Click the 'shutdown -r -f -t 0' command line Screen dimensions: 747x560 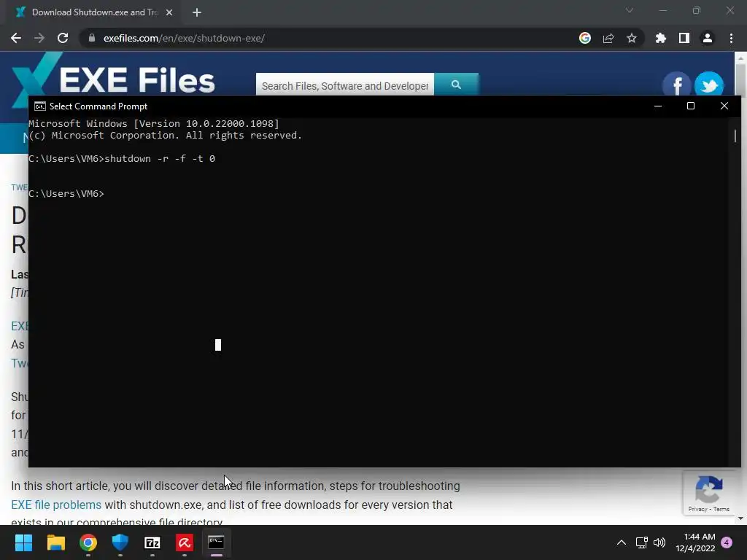pos(122,158)
